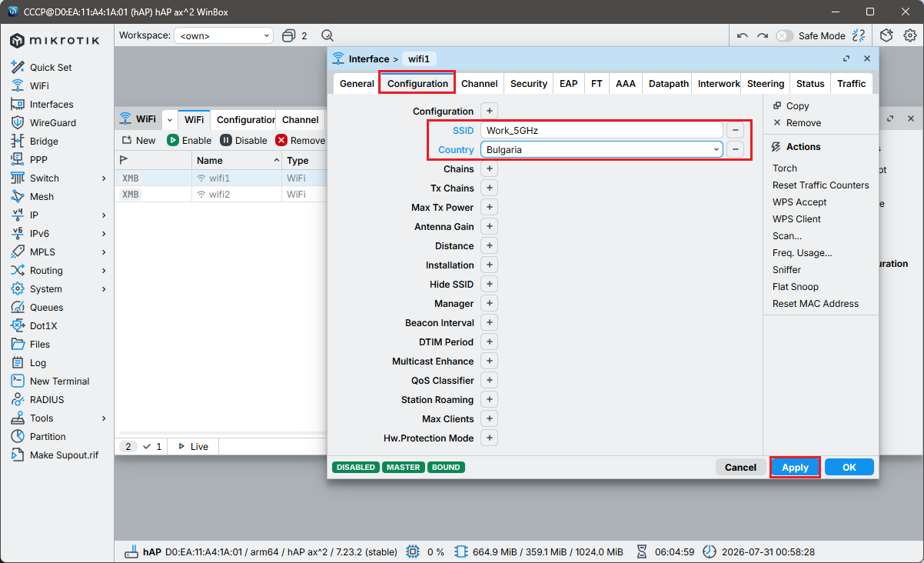This screenshot has height=563, width=924.
Task: Click the flag column header in WiFi table
Action: point(123,160)
